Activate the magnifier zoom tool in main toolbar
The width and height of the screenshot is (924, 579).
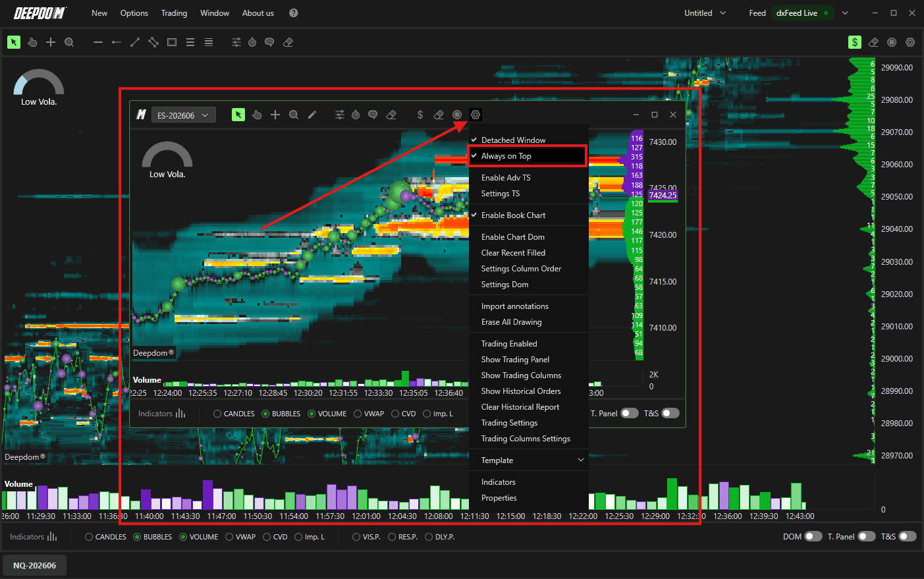coord(69,42)
